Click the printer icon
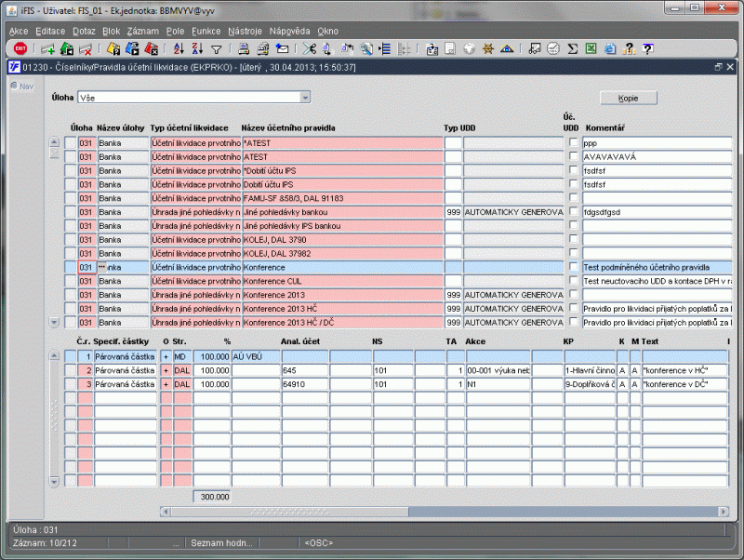 [x=244, y=48]
